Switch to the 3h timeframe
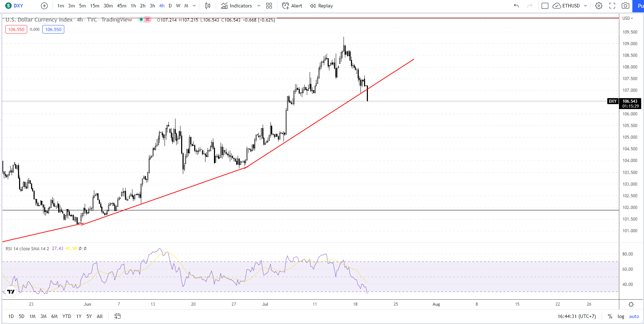The image size is (644, 324). [x=152, y=6]
